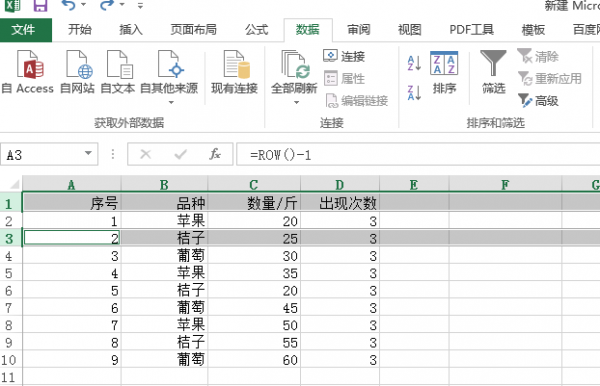The height and width of the screenshot is (386, 600).
Task: Click 重新应用 filter button
Action: (x=550, y=78)
